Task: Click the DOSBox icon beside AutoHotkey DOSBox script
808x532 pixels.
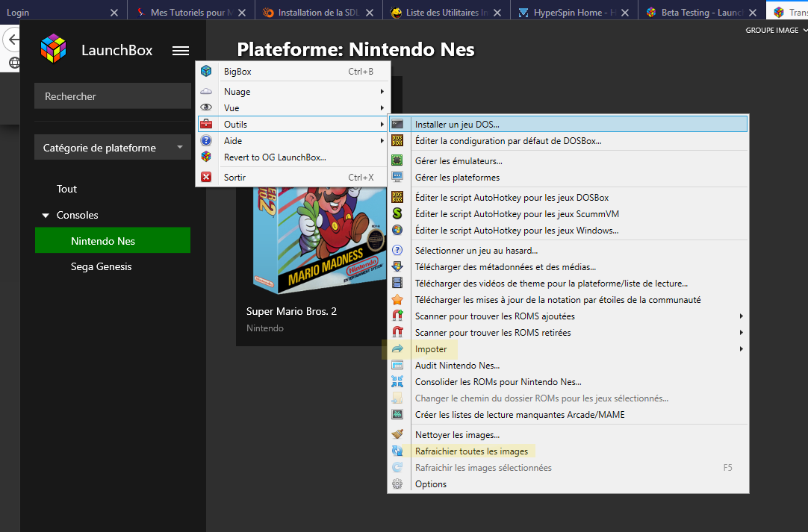Action: tap(397, 197)
